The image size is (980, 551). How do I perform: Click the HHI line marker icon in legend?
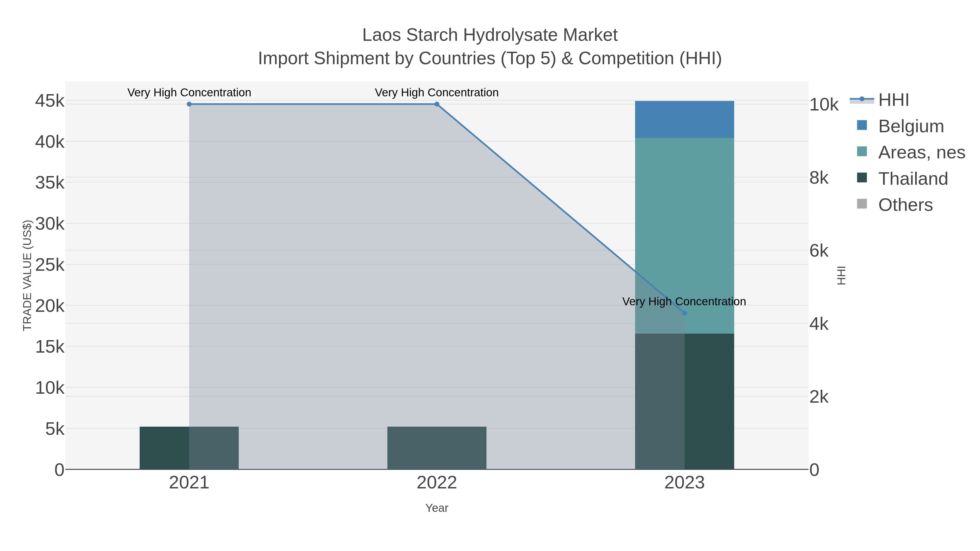click(x=862, y=99)
